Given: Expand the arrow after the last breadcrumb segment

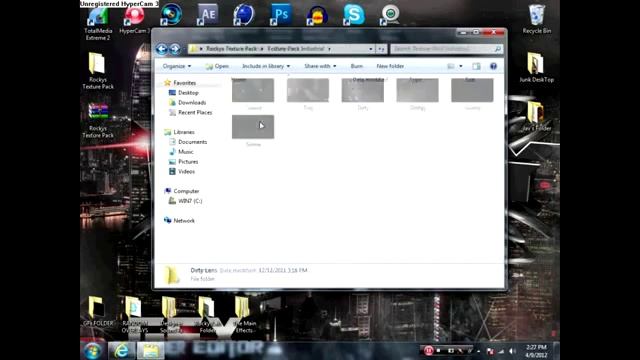Looking at the screenshot, I should 329,49.
